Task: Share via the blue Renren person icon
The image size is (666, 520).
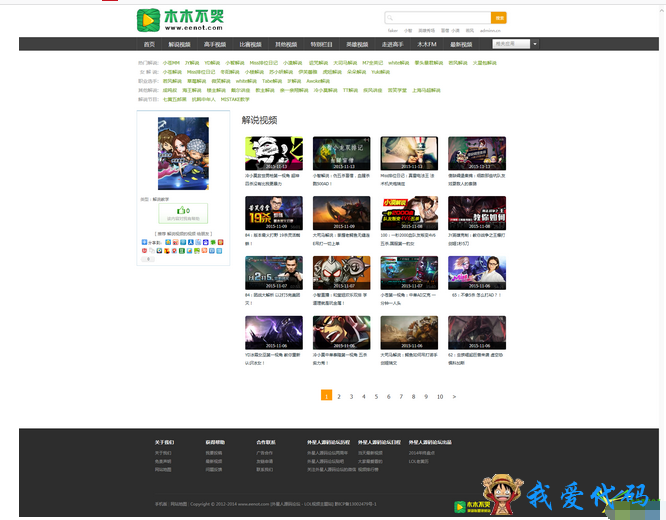Action: pyautogui.click(x=191, y=242)
